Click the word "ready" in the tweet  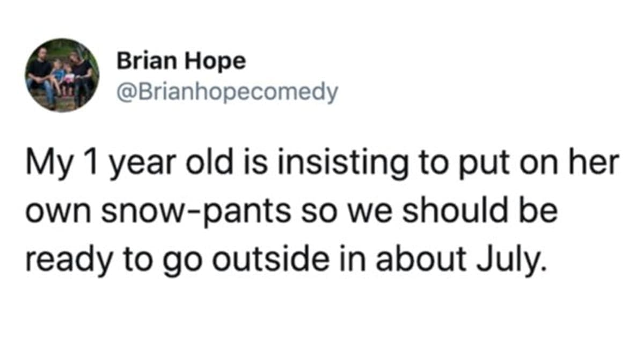click(x=61, y=261)
